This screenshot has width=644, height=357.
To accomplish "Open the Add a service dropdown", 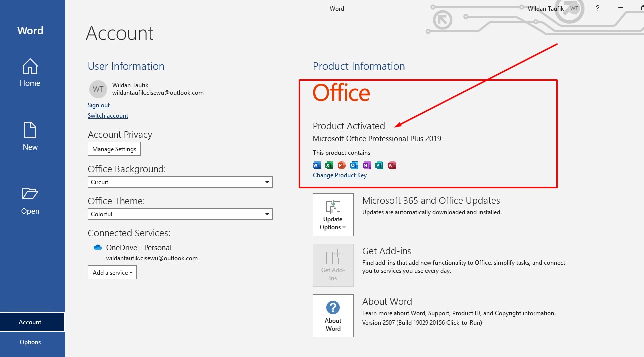I will pyautogui.click(x=112, y=272).
